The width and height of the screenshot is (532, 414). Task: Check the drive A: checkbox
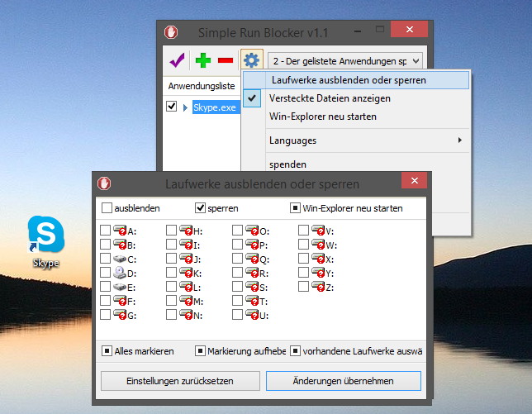(105, 231)
